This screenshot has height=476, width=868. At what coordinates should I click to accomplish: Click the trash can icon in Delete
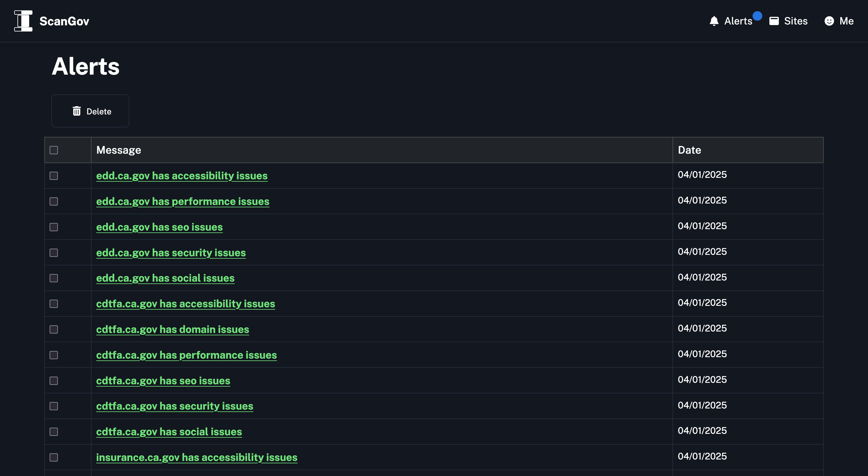(77, 111)
